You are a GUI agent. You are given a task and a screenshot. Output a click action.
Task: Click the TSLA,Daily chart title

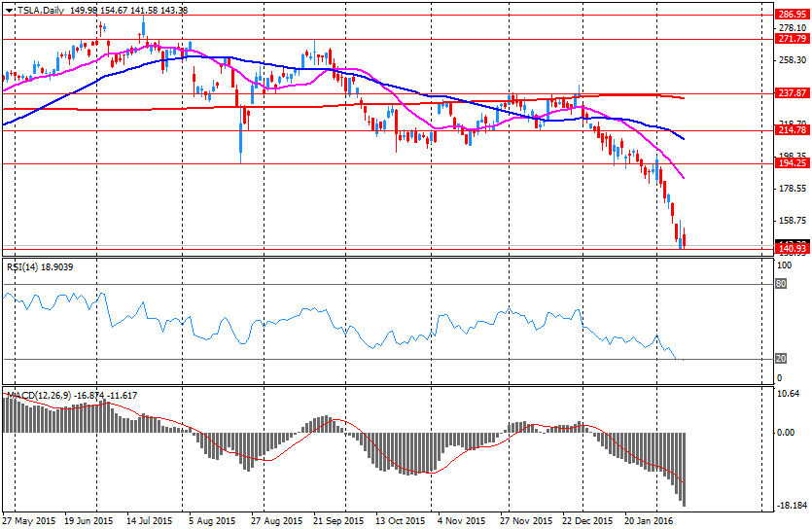pyautogui.click(x=41, y=9)
